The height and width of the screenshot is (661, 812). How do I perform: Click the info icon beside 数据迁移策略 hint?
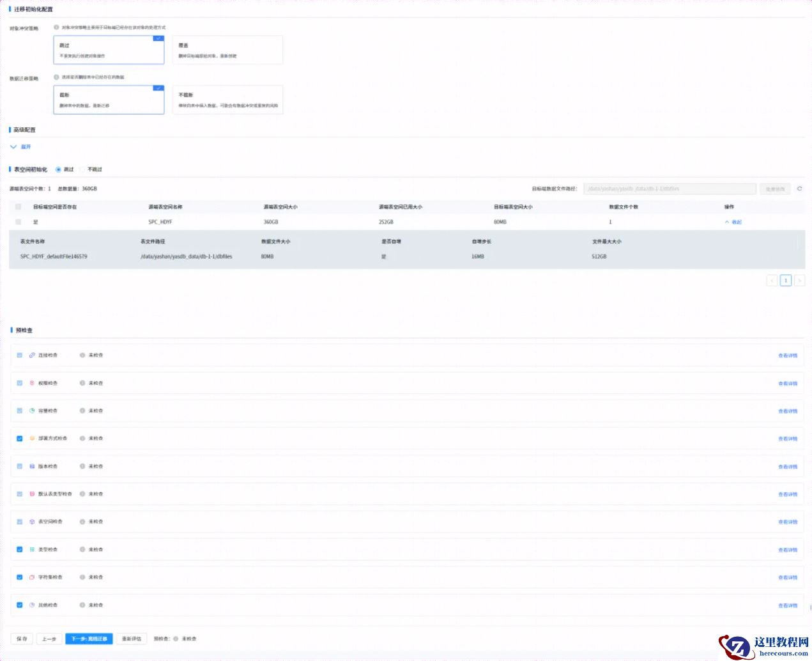pos(56,77)
